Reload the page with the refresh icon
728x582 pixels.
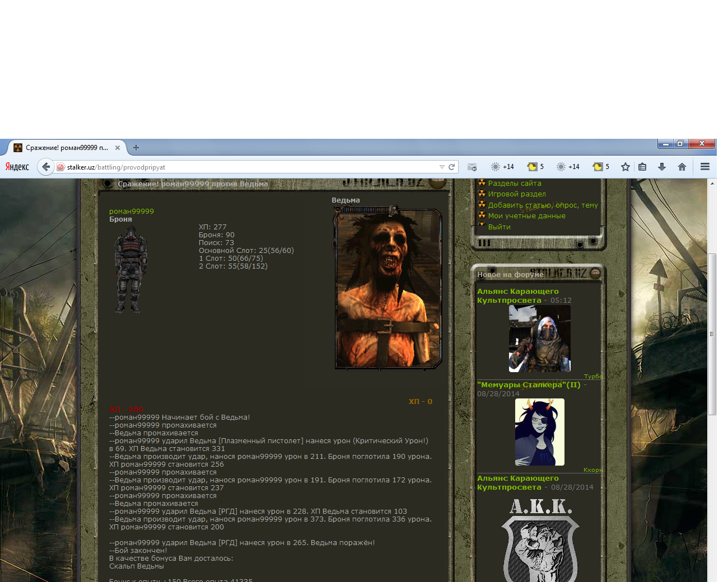pyautogui.click(x=451, y=167)
